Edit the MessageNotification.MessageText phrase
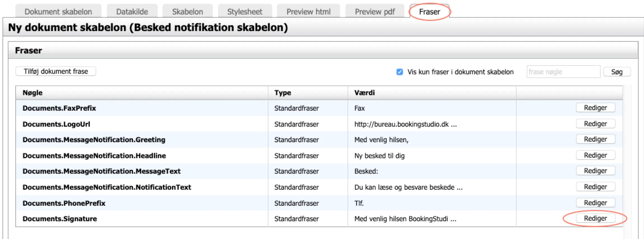The width and height of the screenshot is (644, 239). [x=595, y=171]
